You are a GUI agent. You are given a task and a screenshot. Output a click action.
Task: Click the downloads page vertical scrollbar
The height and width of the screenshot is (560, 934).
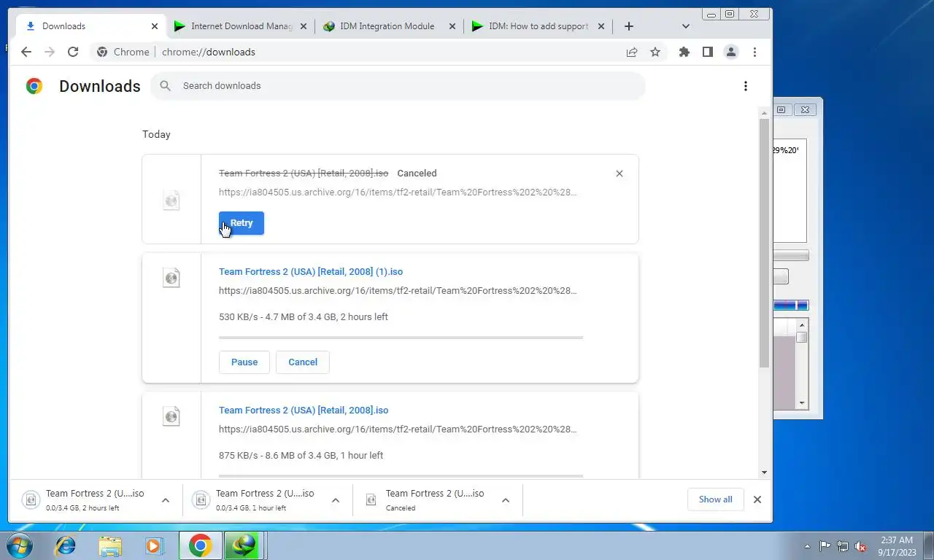tap(764, 243)
